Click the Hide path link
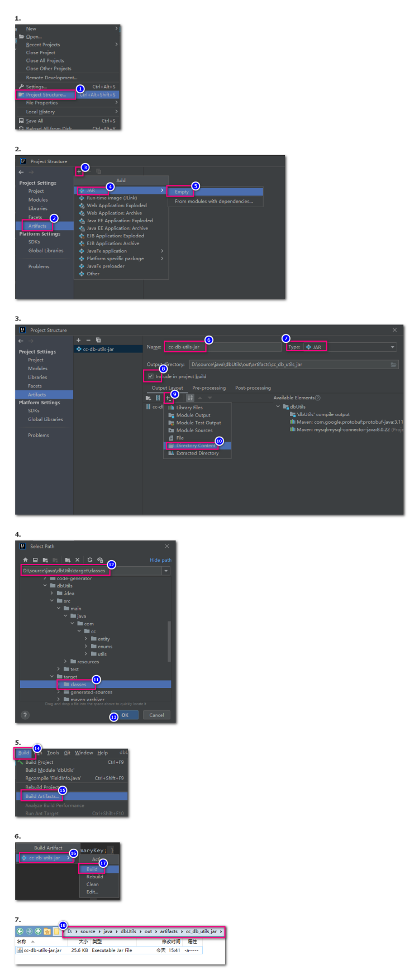419x980 pixels. [x=160, y=560]
